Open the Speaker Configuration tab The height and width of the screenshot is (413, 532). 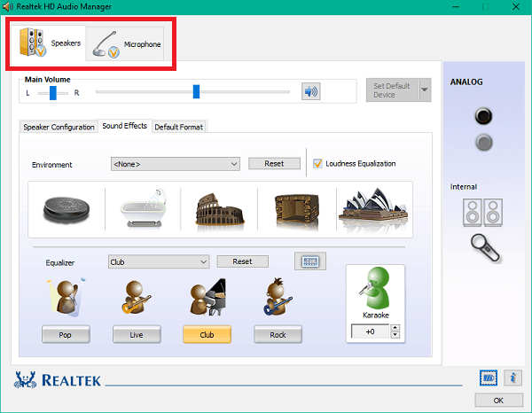[59, 127]
